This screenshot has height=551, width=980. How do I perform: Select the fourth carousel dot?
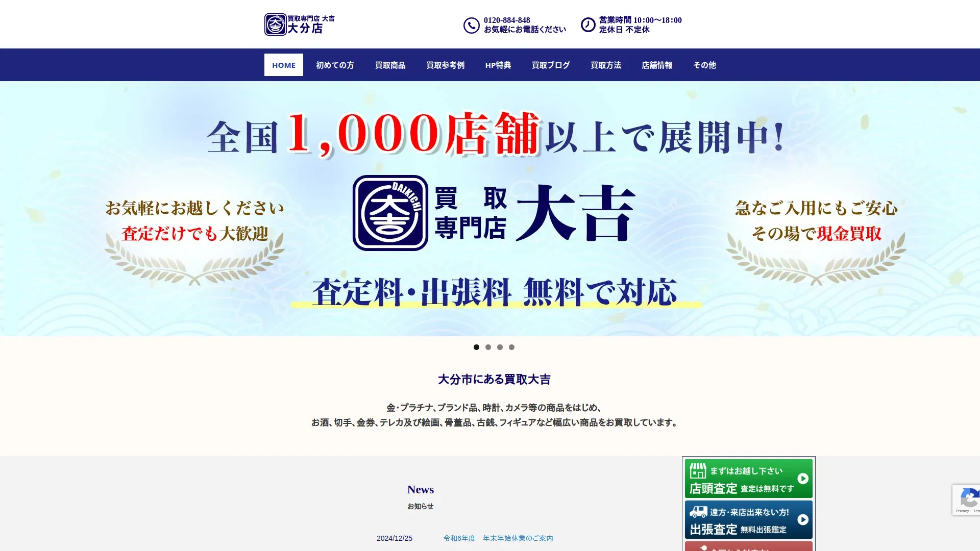(x=511, y=347)
